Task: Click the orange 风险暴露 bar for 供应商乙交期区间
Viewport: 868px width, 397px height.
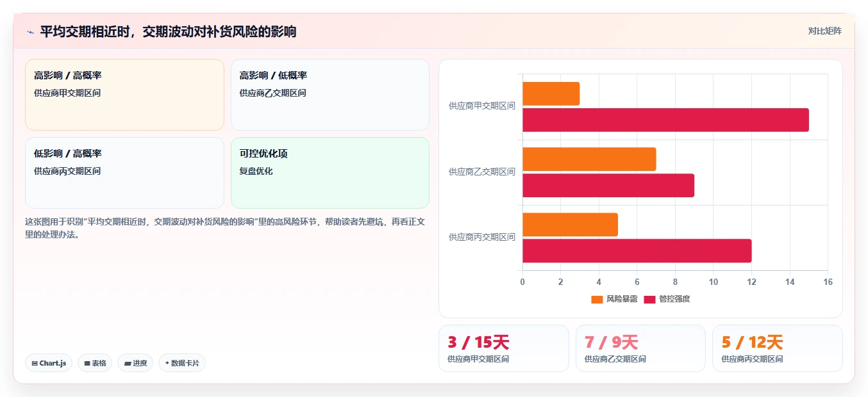Action: click(589, 159)
